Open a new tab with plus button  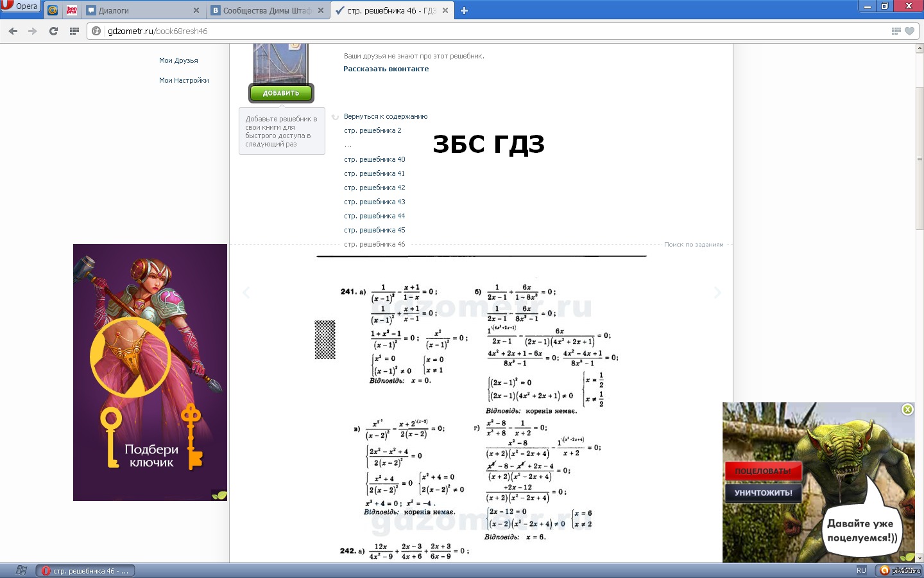click(x=464, y=10)
